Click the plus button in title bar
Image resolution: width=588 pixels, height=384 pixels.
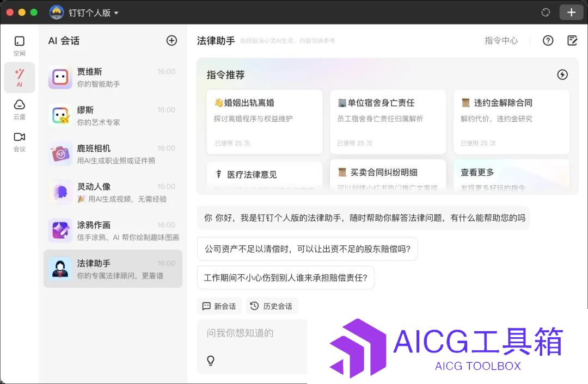tap(571, 13)
